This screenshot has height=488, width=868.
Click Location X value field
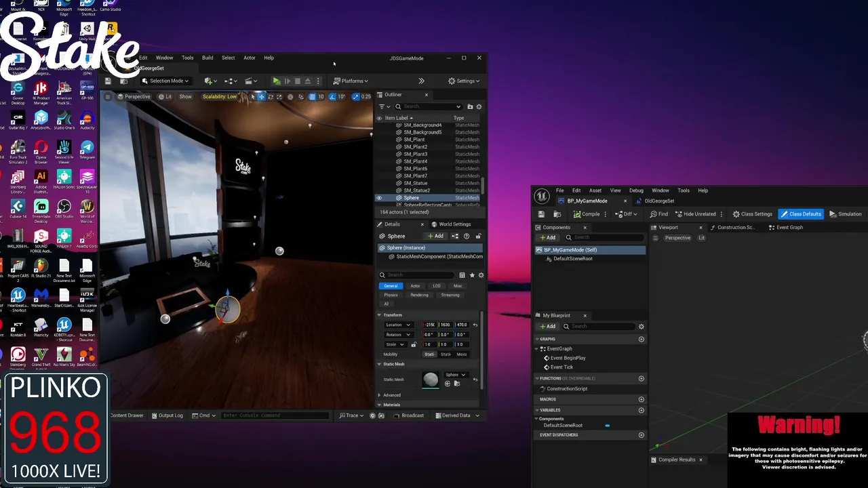429,325
